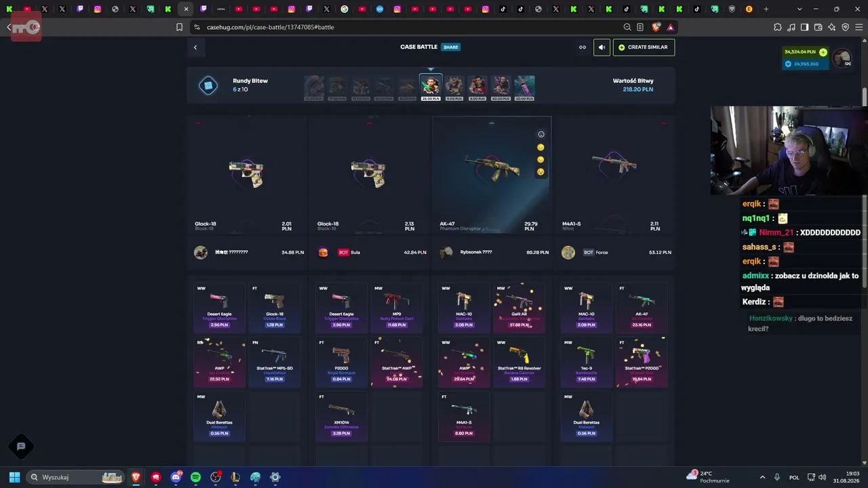Copy battle link with the chain icon
Viewport: 868px width, 488px height.
click(x=582, y=47)
